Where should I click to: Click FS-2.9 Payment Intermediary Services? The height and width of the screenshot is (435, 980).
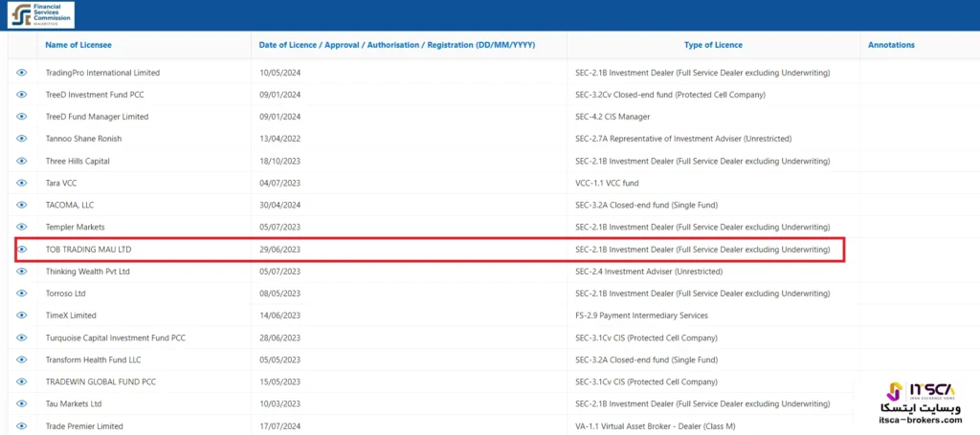(x=641, y=315)
